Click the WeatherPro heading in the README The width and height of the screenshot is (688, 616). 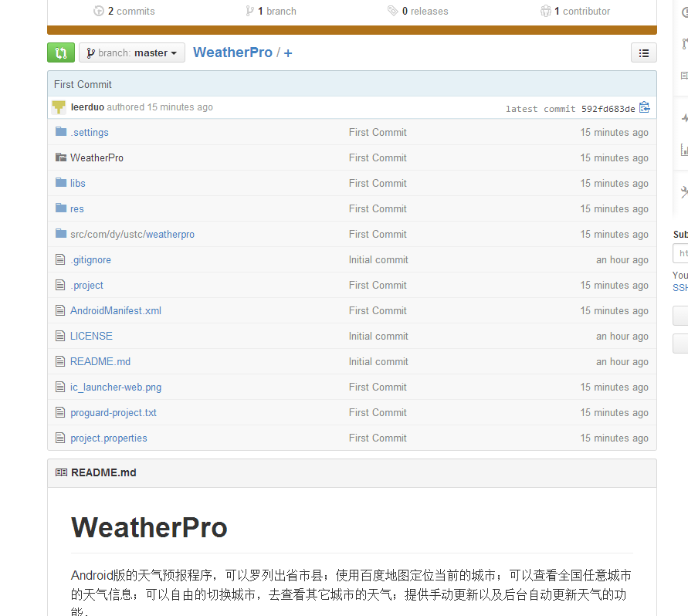(149, 527)
